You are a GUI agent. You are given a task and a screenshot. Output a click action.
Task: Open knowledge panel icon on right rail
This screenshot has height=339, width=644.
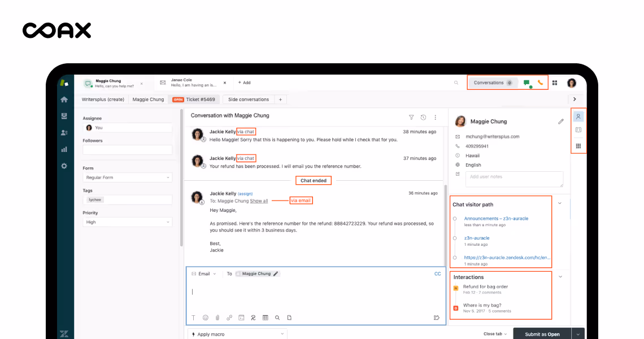click(x=578, y=130)
